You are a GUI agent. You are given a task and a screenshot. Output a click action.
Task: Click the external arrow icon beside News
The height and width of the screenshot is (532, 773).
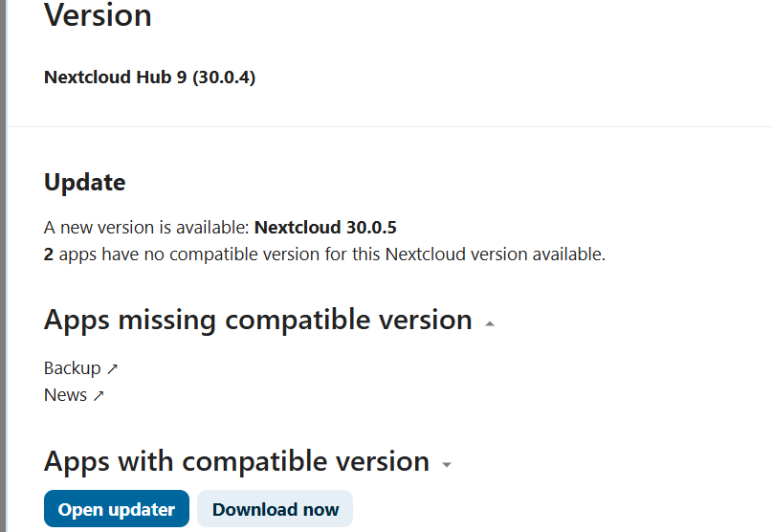click(x=99, y=395)
